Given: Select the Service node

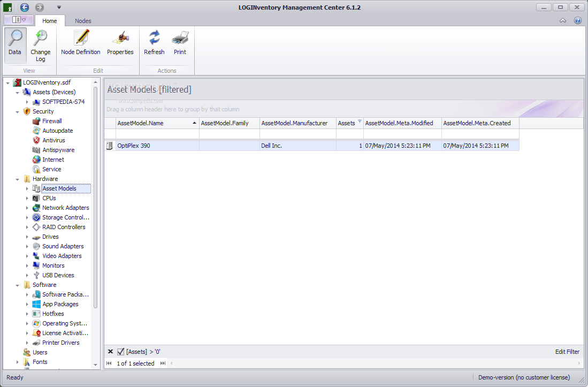Looking at the screenshot, I should tap(51, 169).
